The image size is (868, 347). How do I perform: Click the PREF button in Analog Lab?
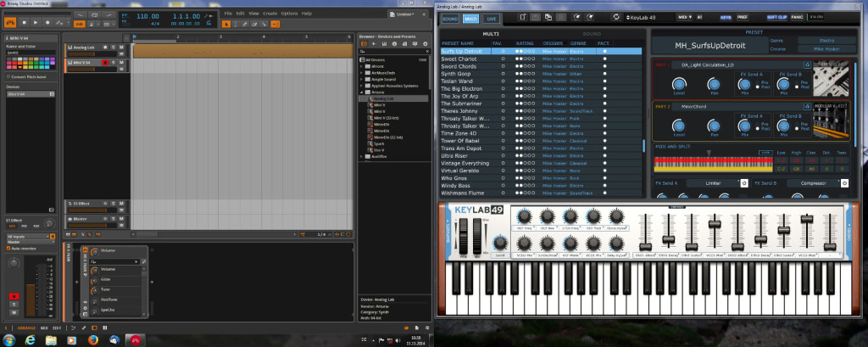[x=743, y=18]
